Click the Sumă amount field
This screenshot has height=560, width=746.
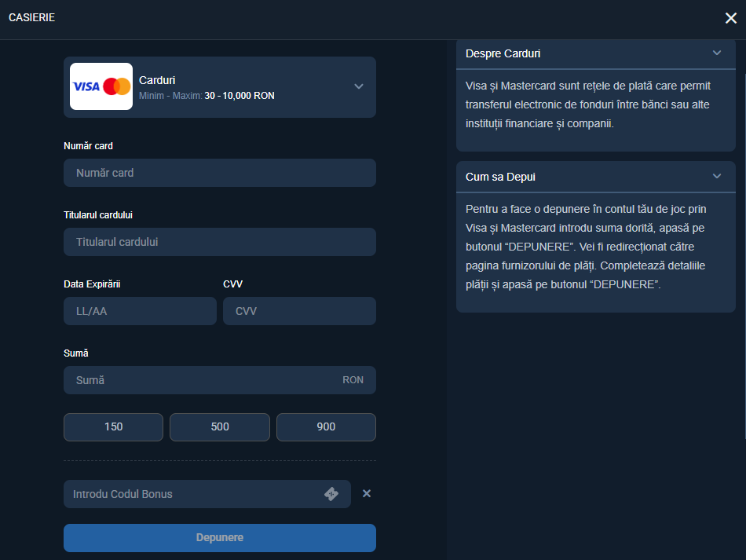pos(219,379)
